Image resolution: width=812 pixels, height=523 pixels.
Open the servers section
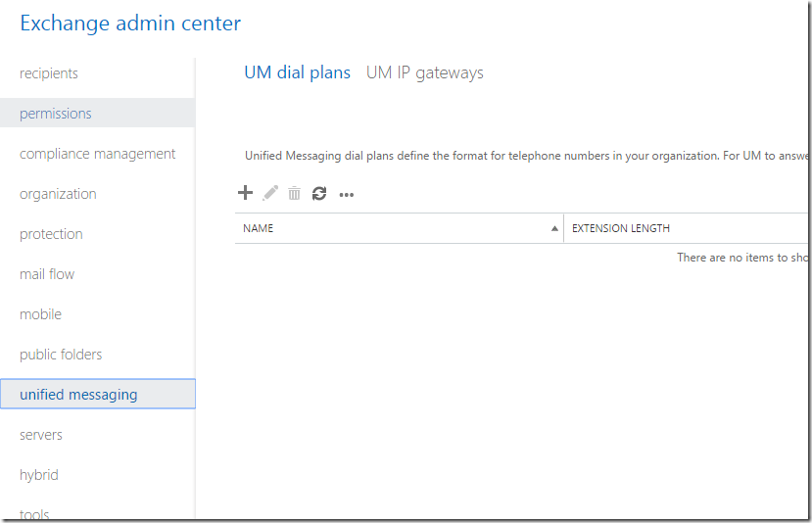pos(41,435)
